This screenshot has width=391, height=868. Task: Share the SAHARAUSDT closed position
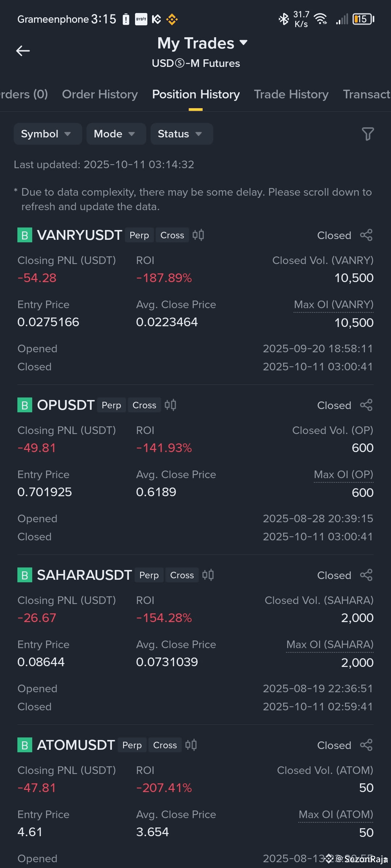coord(366,575)
